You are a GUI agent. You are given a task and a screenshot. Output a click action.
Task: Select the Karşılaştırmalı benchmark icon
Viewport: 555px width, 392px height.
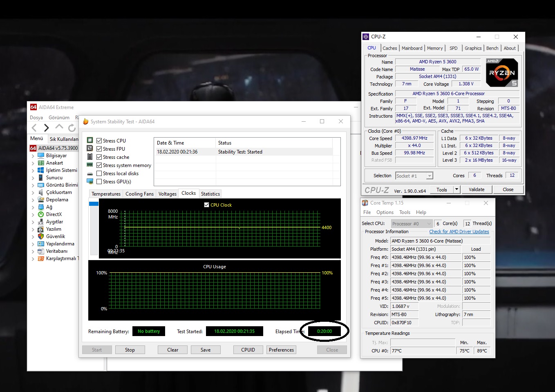(41, 258)
